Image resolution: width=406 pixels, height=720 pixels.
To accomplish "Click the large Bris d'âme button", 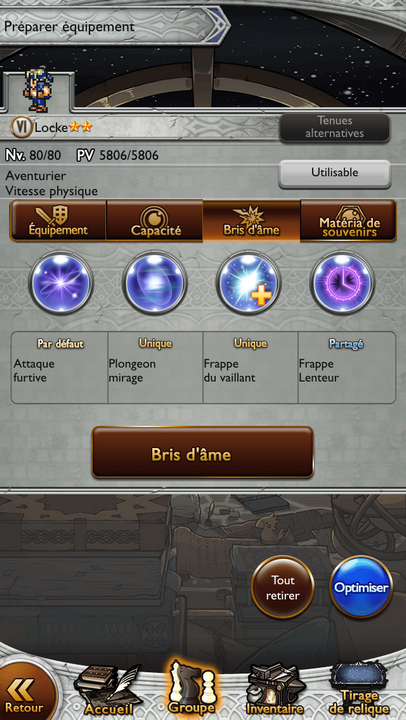I will pos(203,452).
